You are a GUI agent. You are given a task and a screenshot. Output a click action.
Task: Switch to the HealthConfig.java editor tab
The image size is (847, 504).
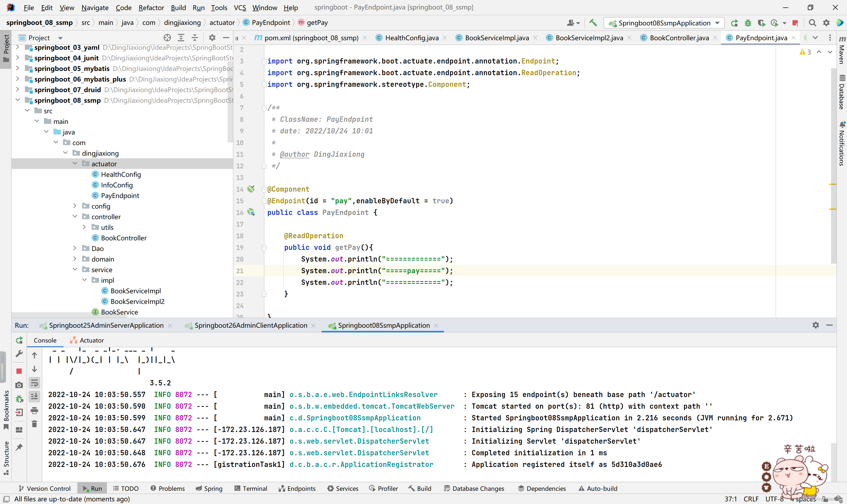click(x=412, y=38)
